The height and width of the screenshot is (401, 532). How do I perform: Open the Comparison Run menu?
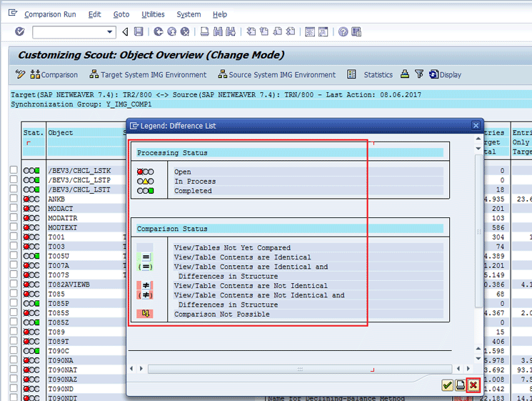[x=49, y=14]
